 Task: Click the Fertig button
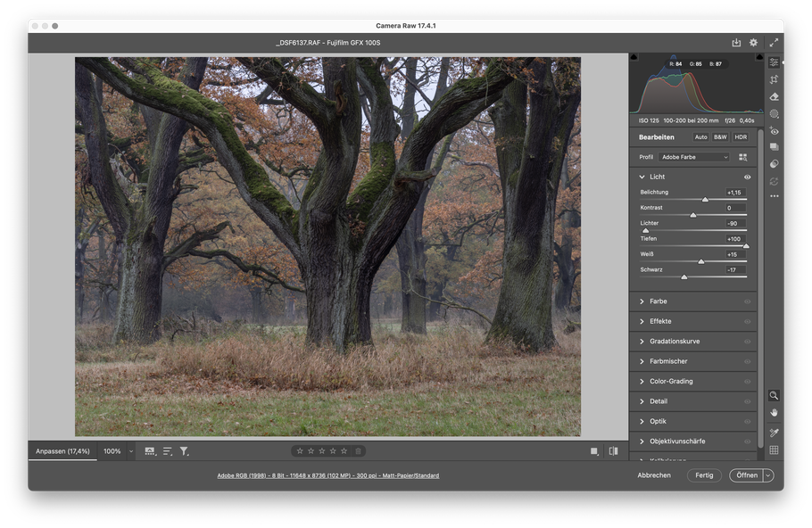704,475
